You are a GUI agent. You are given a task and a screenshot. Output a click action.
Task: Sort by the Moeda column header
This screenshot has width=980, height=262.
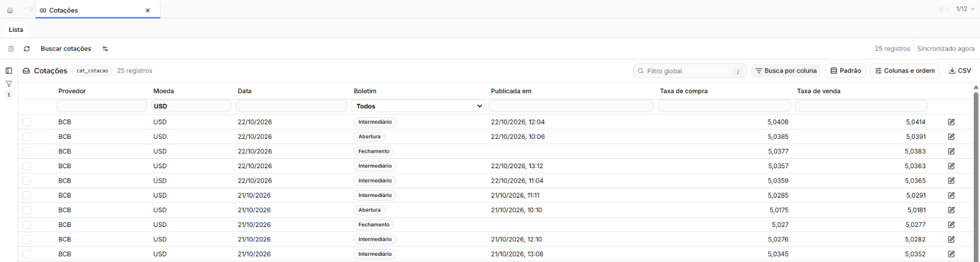click(x=163, y=91)
